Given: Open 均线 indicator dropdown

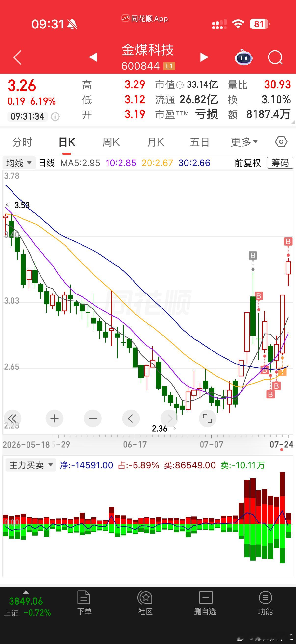Looking at the screenshot, I should pyautogui.click(x=19, y=163).
